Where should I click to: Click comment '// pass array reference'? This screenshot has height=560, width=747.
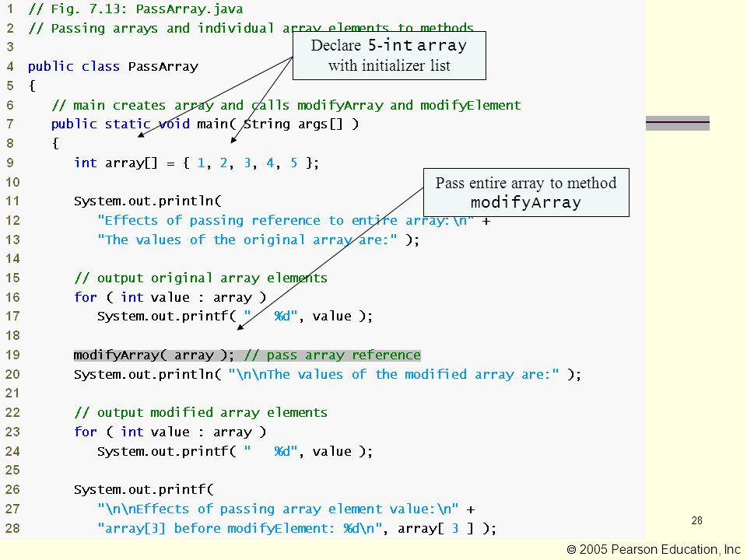[x=332, y=355]
